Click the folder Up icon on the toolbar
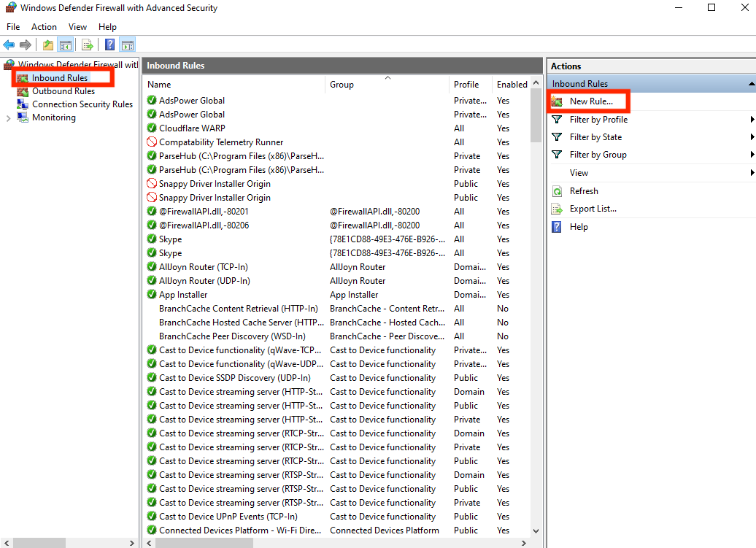Viewport: 756px width, 548px height. [x=47, y=45]
